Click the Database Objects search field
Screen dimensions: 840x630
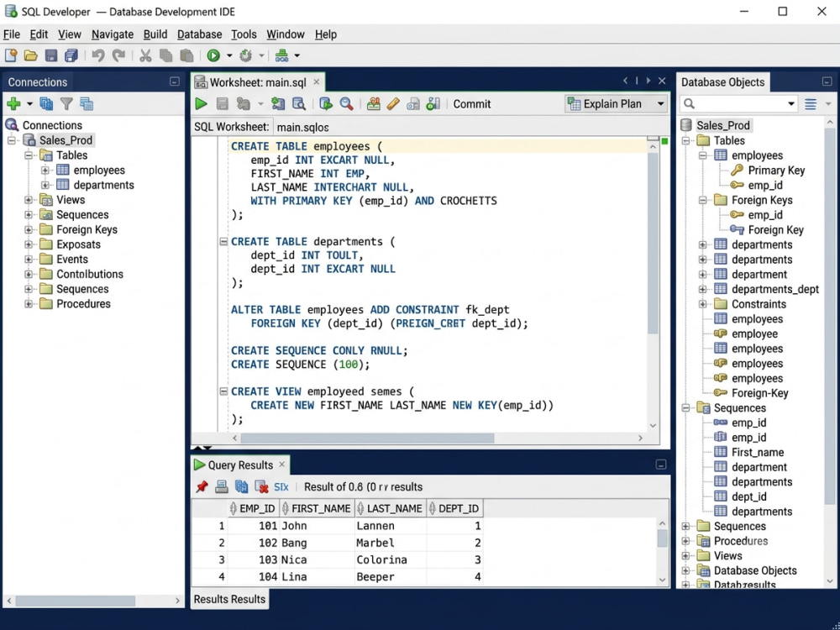[738, 104]
